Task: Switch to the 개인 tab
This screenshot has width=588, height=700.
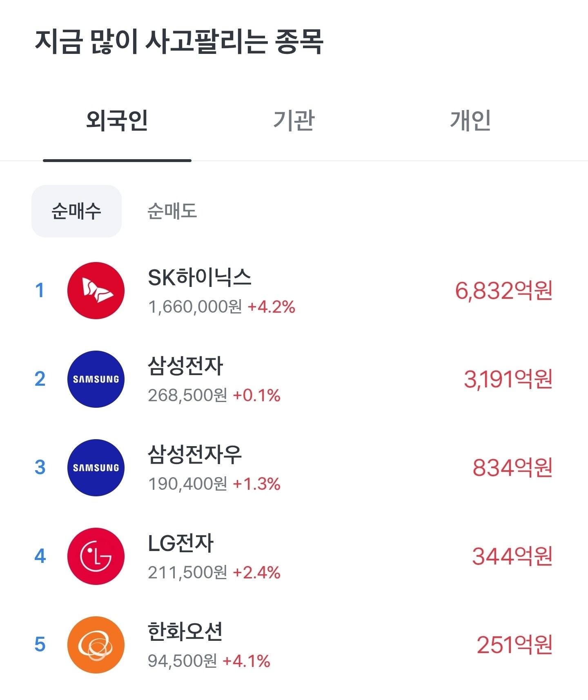Action: click(470, 121)
